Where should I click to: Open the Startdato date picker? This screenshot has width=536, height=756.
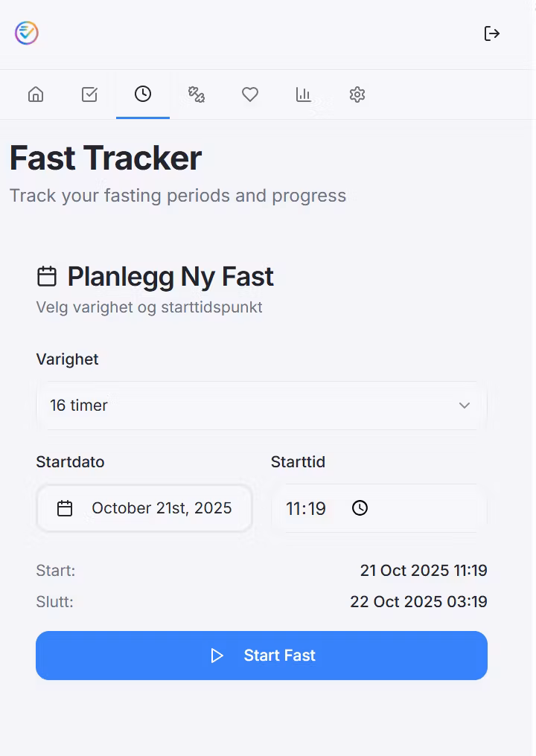[x=144, y=508]
